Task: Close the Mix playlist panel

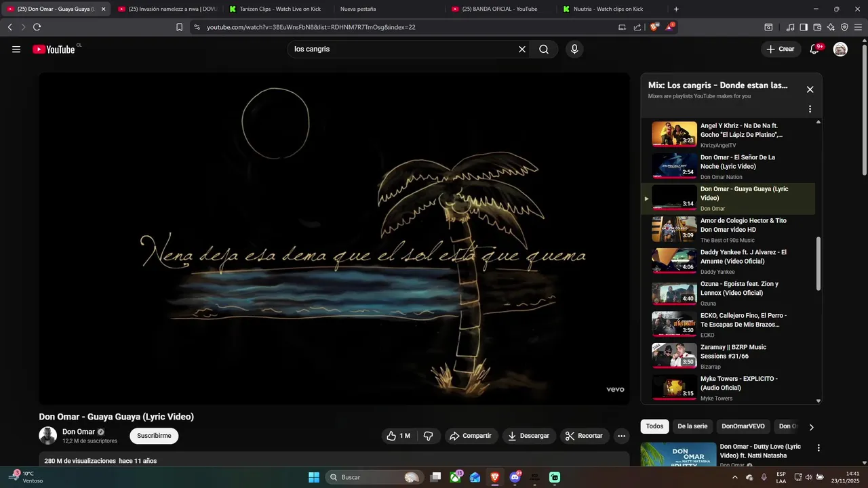Action: tap(810, 89)
